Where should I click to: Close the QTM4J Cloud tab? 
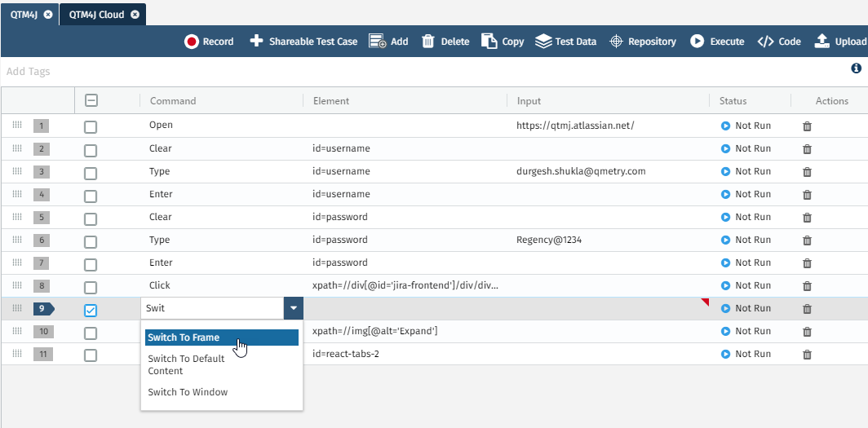135,15
